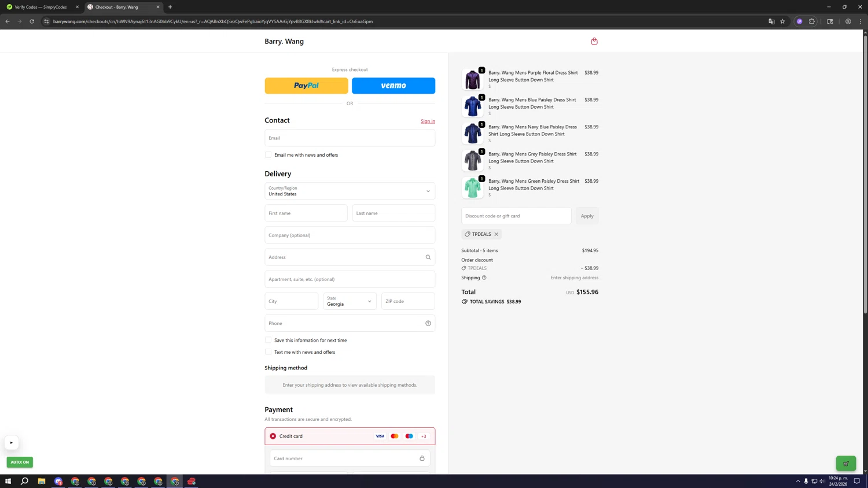The image size is (868, 488).
Task: Click the Barry. Wang store logo
Action: point(284,41)
